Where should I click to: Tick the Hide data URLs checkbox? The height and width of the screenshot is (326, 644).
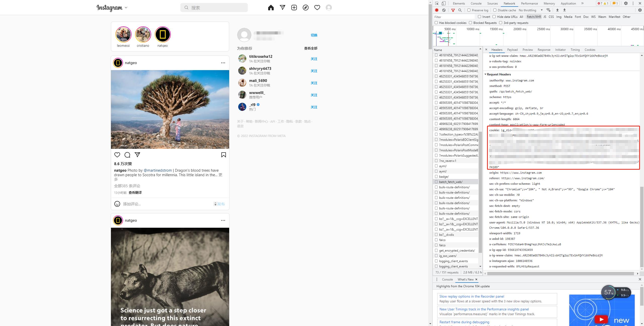tap(494, 17)
